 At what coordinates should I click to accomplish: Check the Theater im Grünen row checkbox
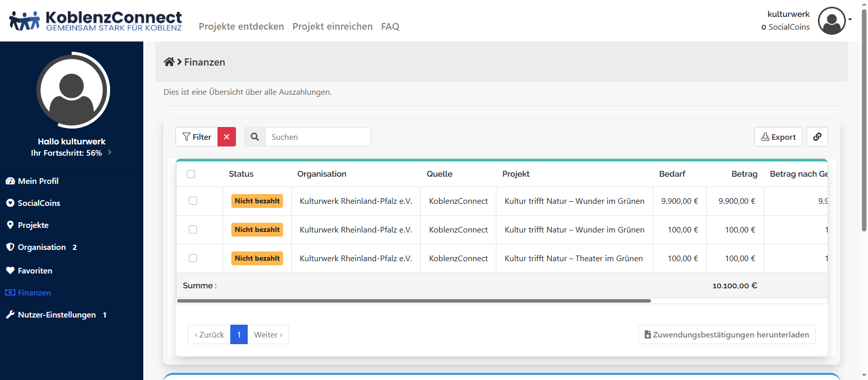pos(193,258)
